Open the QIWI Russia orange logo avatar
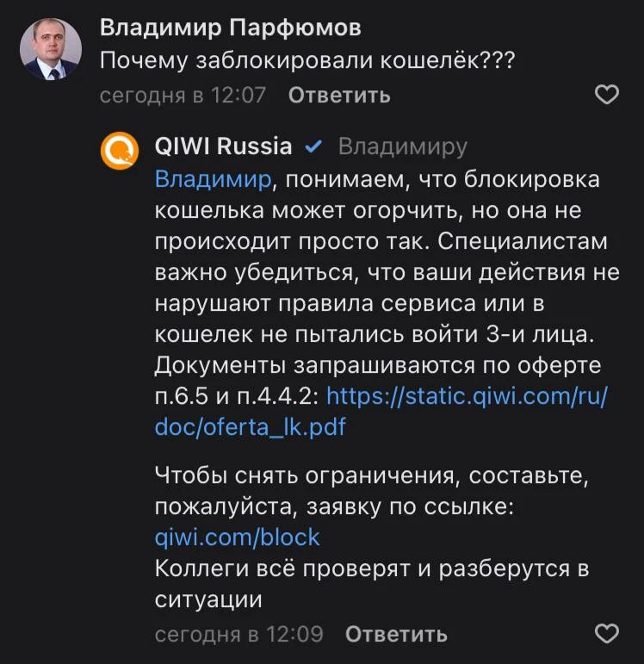The height and width of the screenshot is (664, 644). point(121,152)
